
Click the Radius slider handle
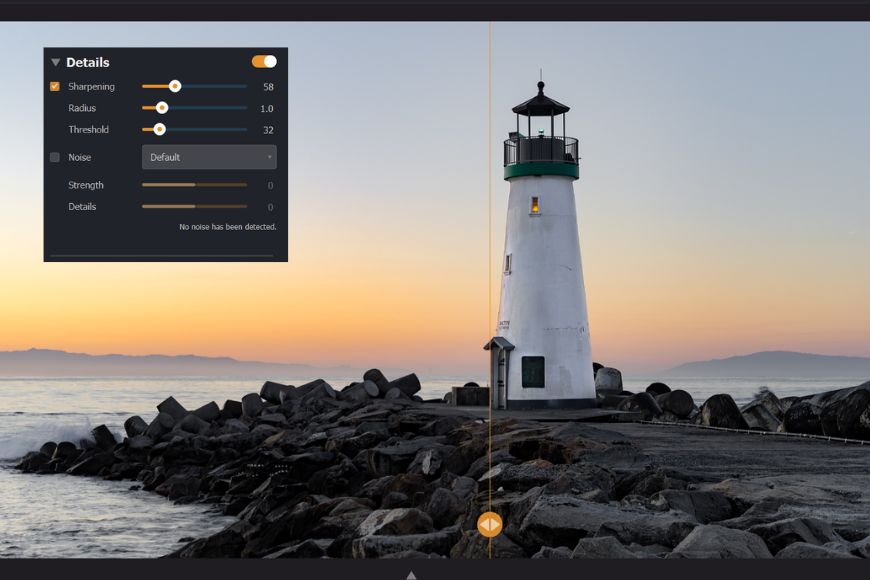161,108
